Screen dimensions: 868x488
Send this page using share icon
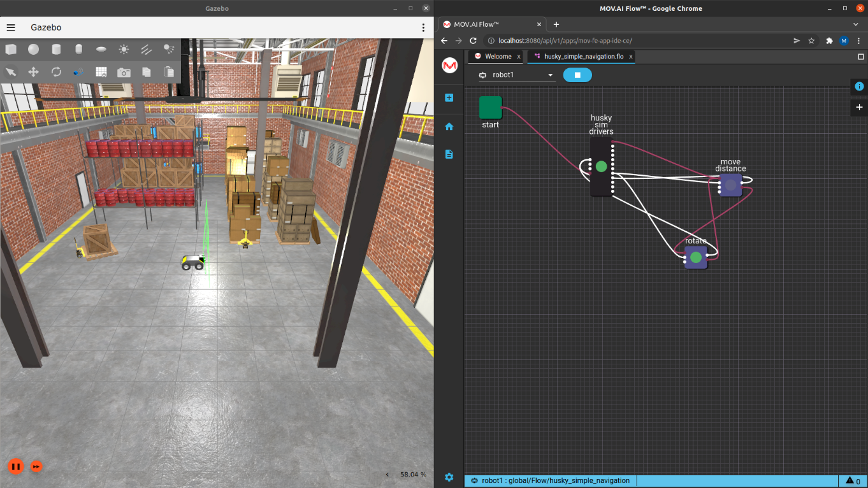pyautogui.click(x=797, y=40)
